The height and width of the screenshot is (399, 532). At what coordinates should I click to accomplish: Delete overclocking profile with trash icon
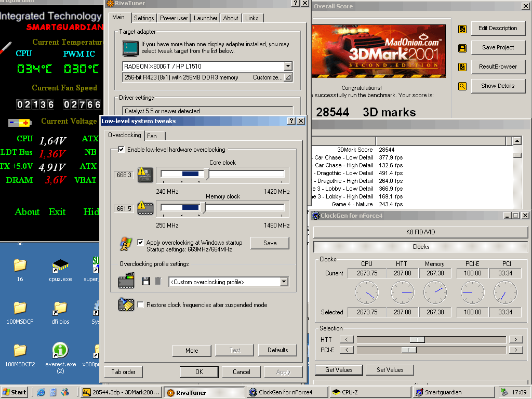[158, 281]
